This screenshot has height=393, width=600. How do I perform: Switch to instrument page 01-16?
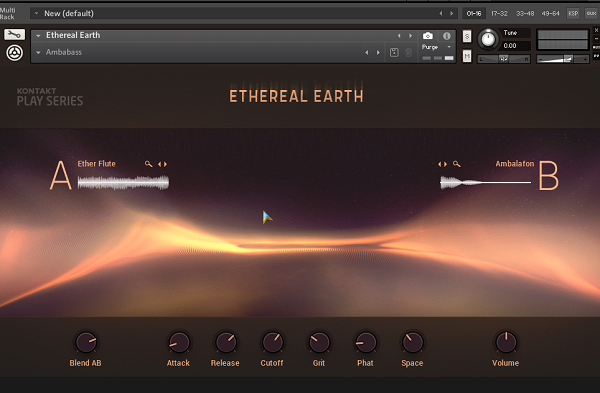tap(474, 13)
